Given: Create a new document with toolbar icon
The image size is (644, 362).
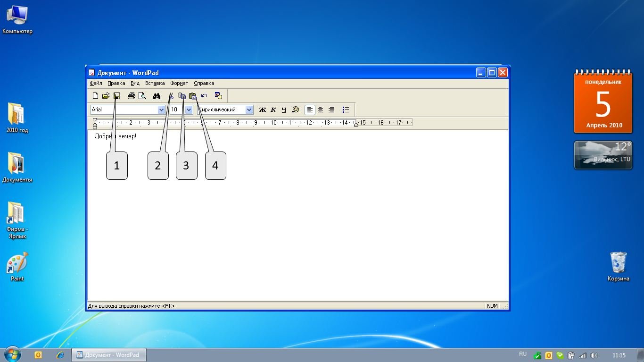Looking at the screenshot, I should point(95,96).
